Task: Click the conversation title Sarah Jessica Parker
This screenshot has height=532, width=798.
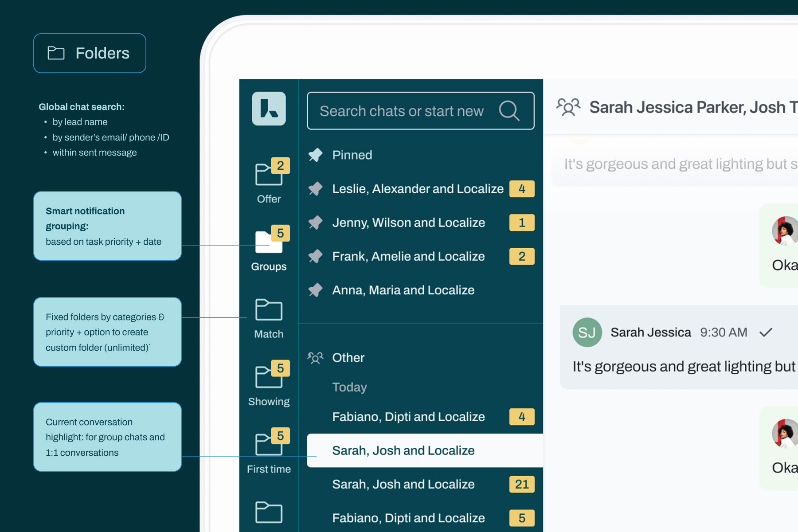Action: (x=693, y=107)
